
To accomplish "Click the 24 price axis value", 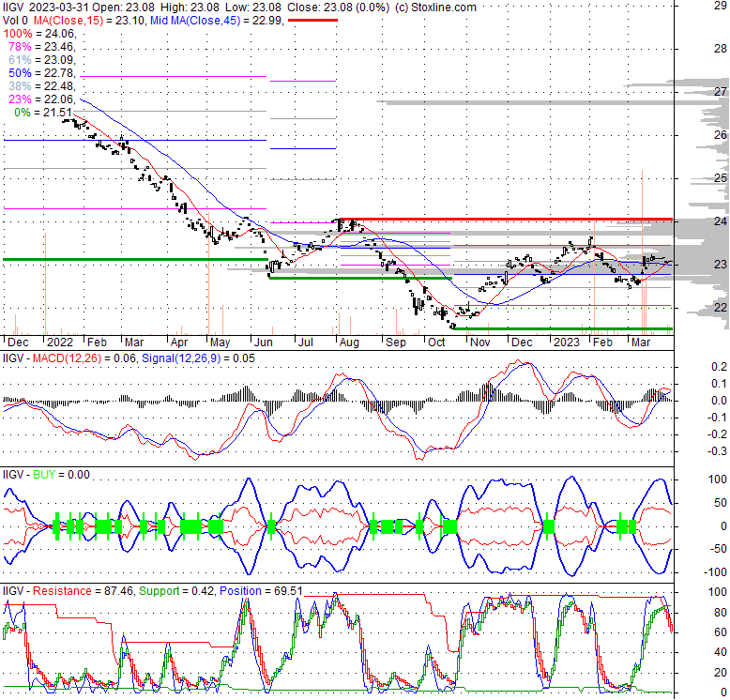I will tap(721, 221).
